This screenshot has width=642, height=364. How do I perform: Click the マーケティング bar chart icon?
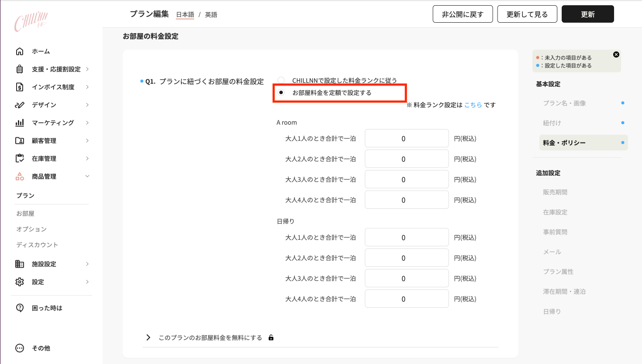click(20, 123)
